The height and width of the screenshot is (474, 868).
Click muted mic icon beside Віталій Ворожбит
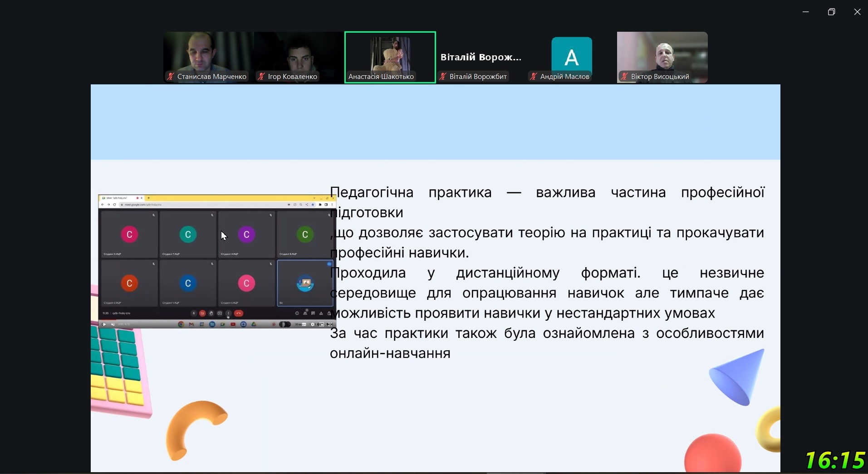443,77
